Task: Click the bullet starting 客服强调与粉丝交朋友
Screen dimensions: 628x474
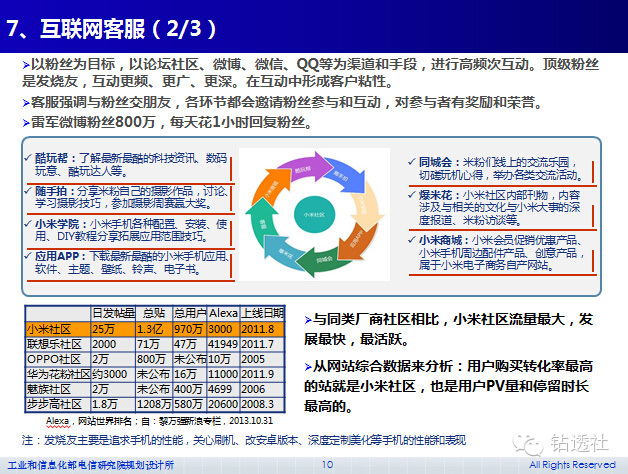Action: click(x=283, y=103)
